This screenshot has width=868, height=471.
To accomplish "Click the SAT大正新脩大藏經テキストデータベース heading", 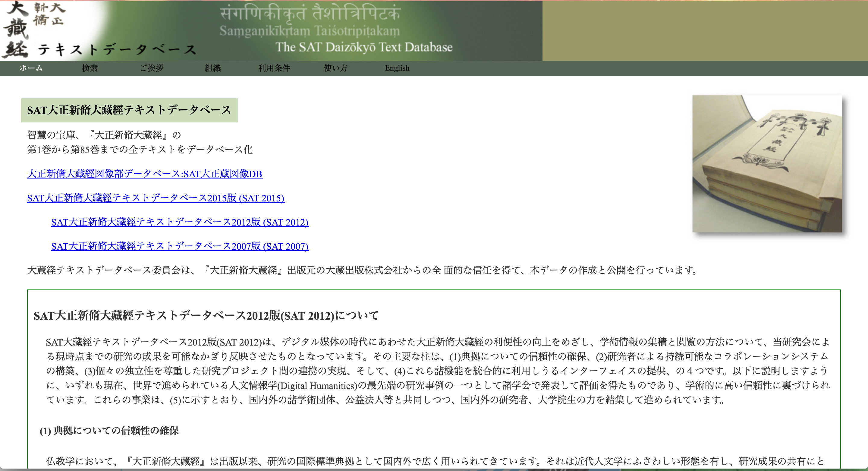I will pos(129,110).
